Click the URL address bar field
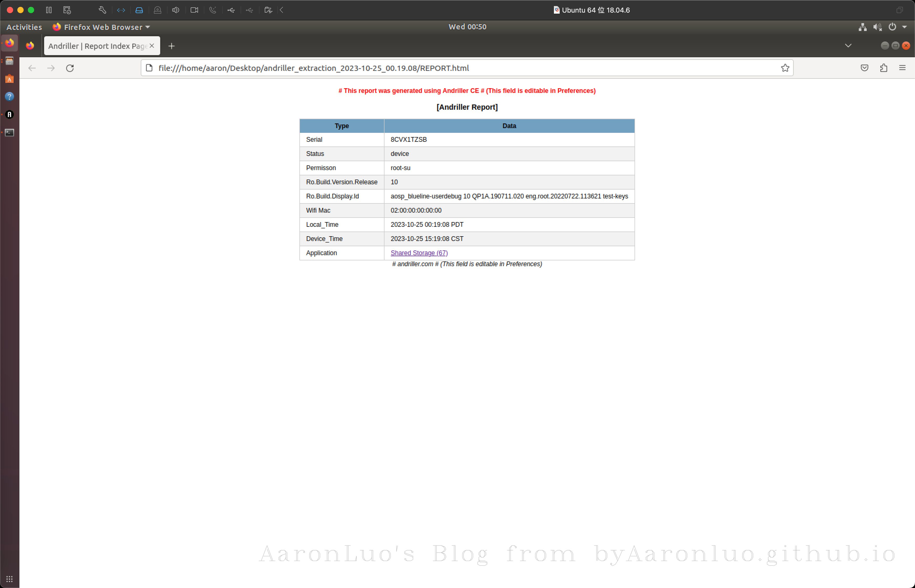This screenshot has height=588, width=915. (x=458, y=68)
